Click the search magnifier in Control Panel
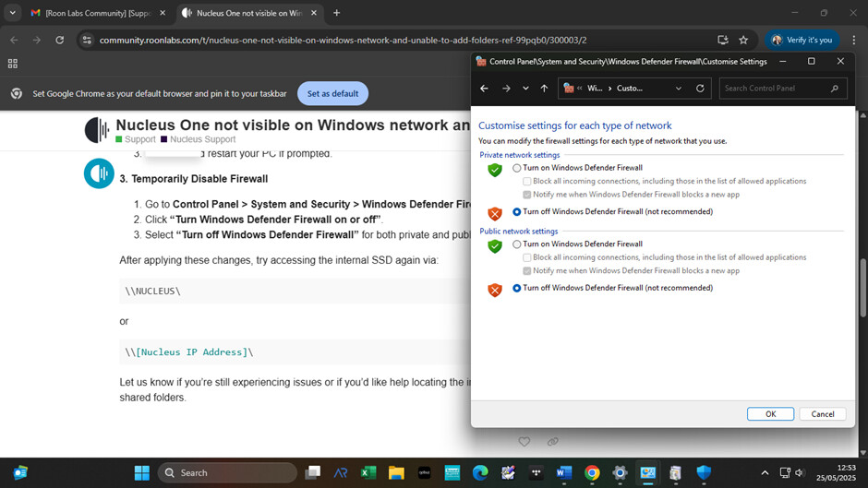Screen dimensions: 868x488 (x=835, y=89)
